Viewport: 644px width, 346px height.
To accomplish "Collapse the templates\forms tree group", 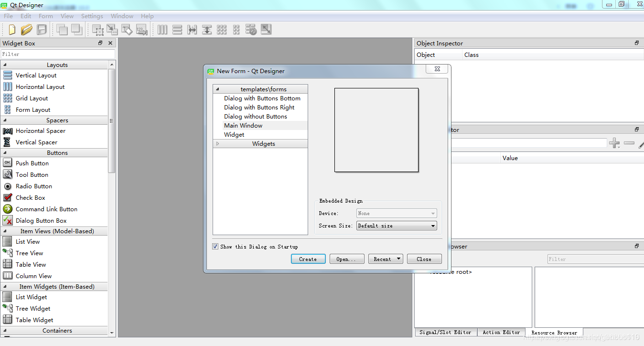I will click(218, 89).
